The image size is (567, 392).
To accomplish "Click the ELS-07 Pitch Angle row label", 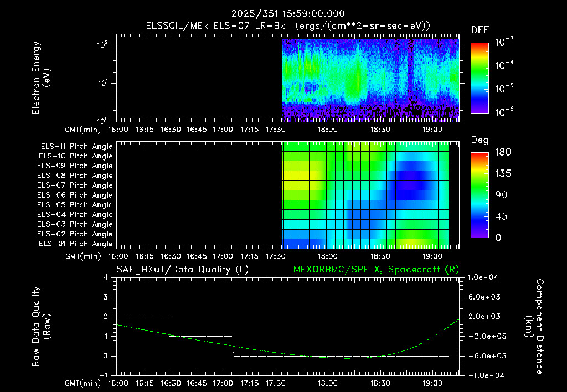I will coord(75,185).
